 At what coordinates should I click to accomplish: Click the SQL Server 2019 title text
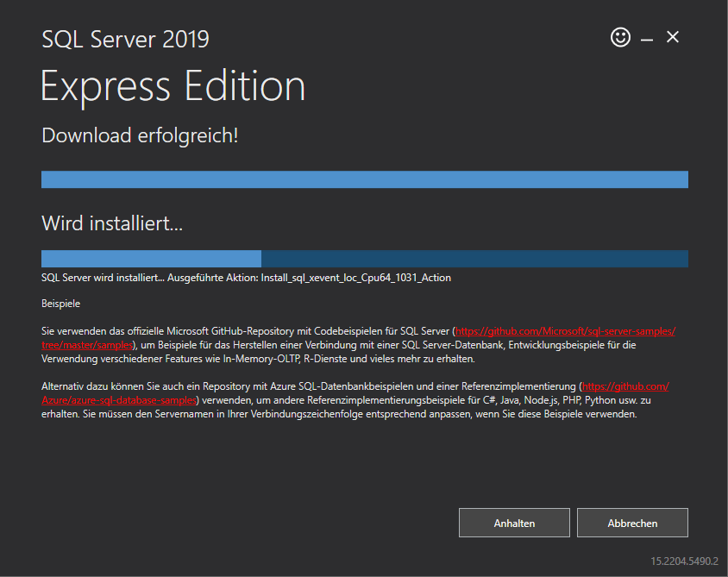coord(125,39)
